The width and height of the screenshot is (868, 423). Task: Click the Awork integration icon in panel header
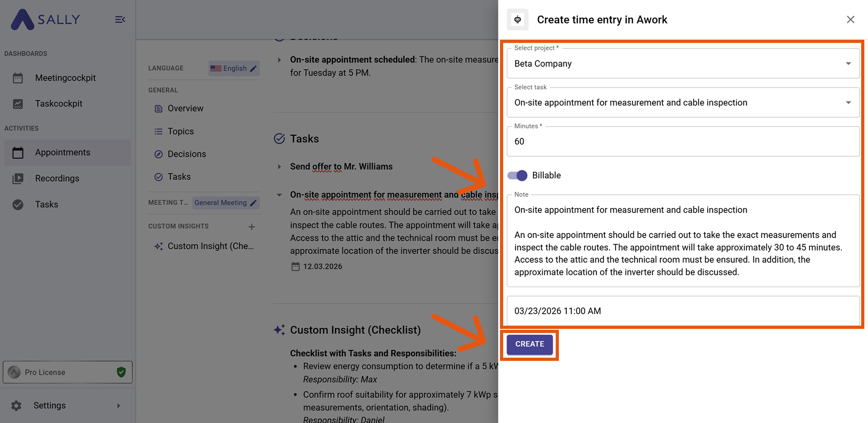click(x=517, y=20)
